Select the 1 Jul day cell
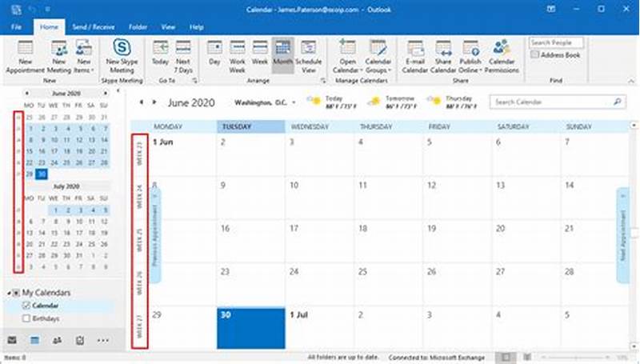 click(x=319, y=327)
